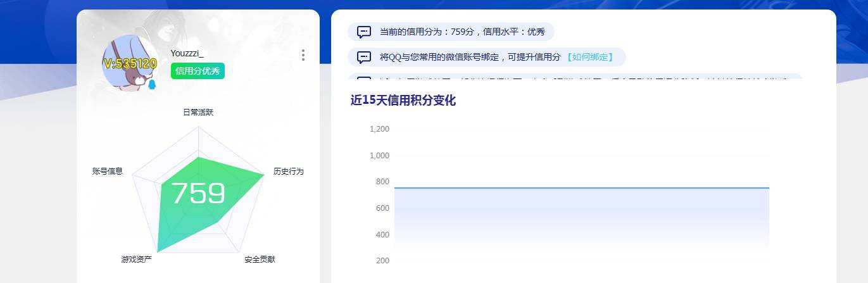Screen dimensions: 868x283
Task: Click the 800 y-axis label
Action: point(382,182)
